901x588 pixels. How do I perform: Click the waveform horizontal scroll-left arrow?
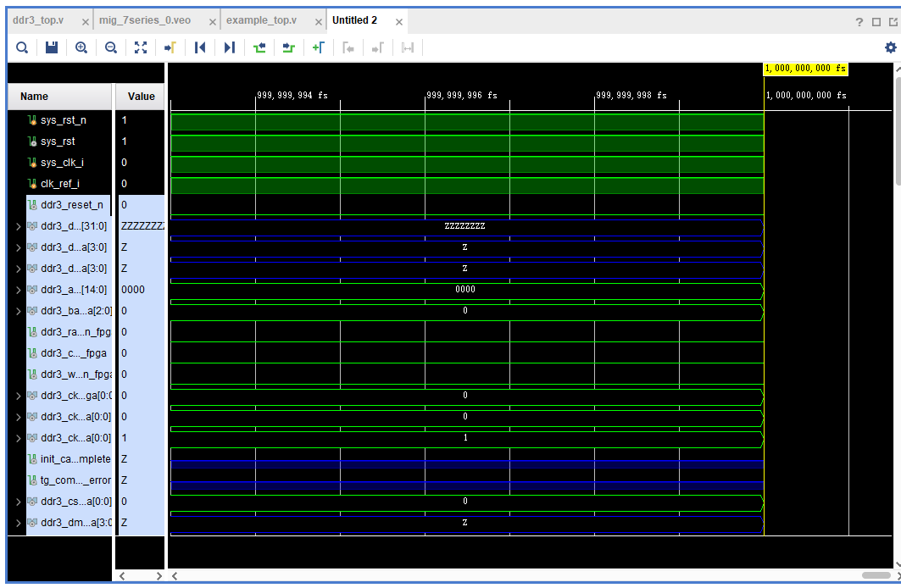click(x=175, y=576)
